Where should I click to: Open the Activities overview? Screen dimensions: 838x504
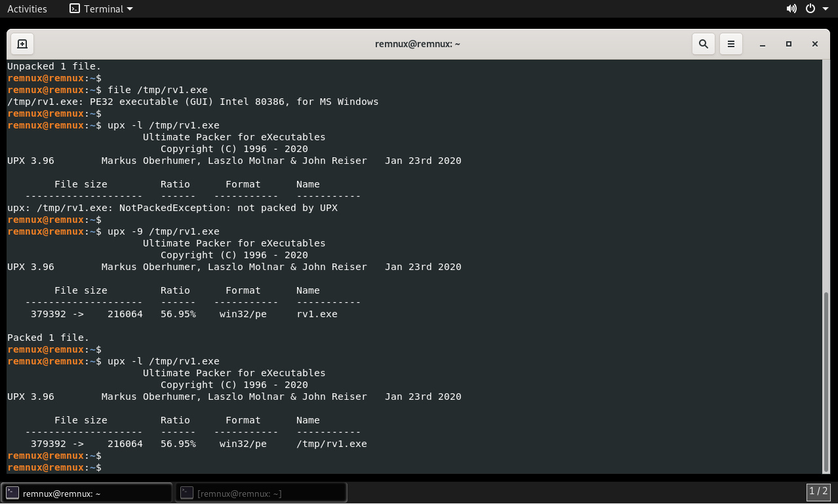click(x=27, y=9)
